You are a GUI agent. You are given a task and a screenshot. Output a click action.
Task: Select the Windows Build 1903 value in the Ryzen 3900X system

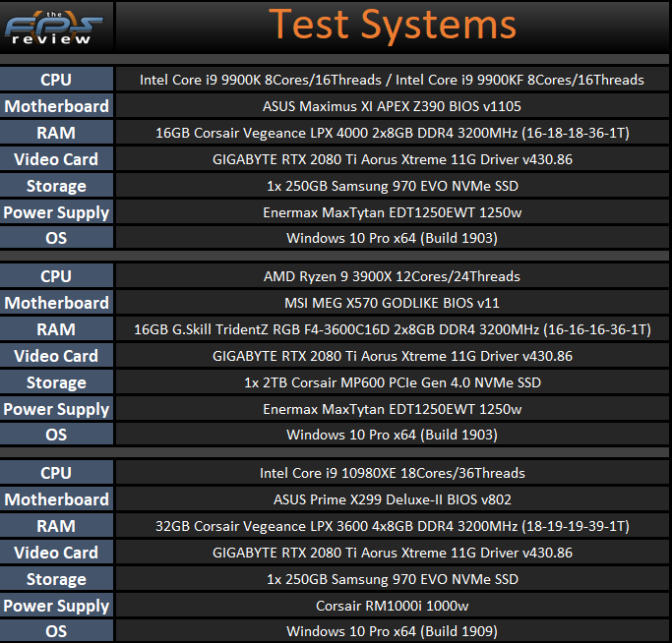[x=392, y=435]
